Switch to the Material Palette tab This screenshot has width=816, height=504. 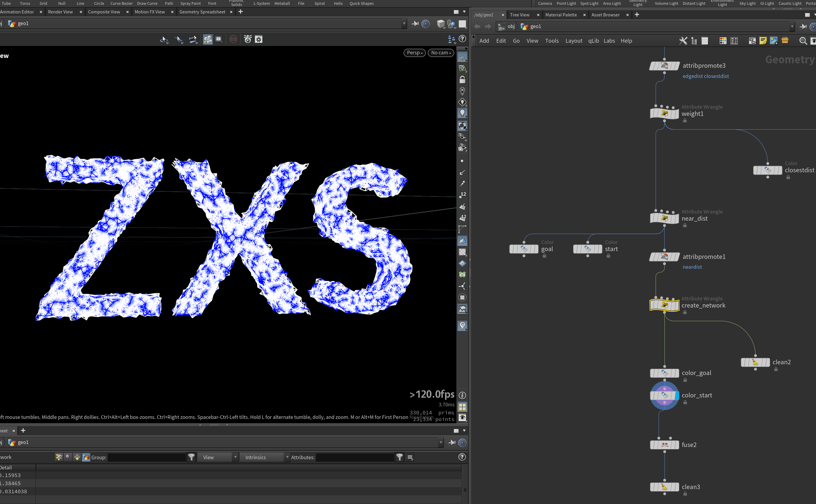click(561, 15)
